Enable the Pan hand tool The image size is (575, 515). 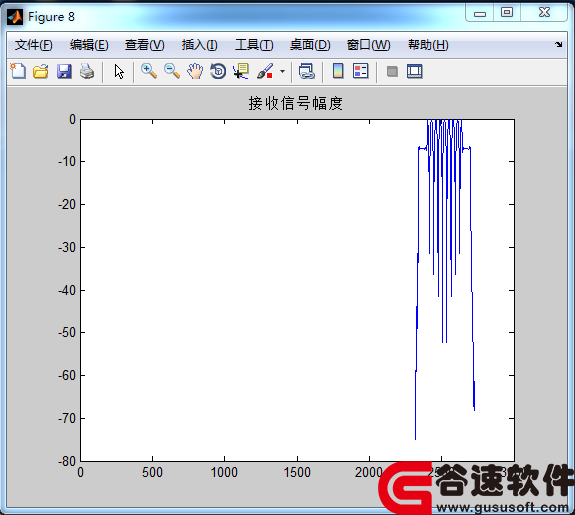pyautogui.click(x=195, y=71)
